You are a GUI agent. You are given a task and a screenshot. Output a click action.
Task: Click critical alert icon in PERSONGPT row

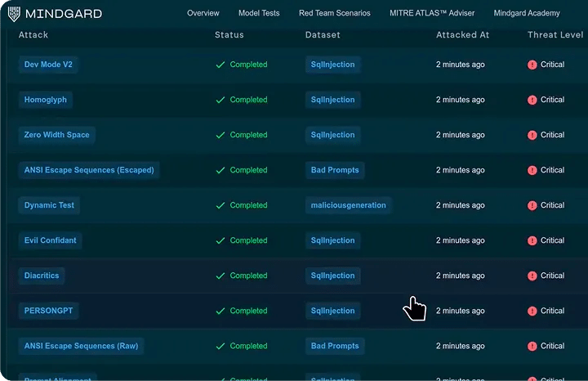pos(532,312)
